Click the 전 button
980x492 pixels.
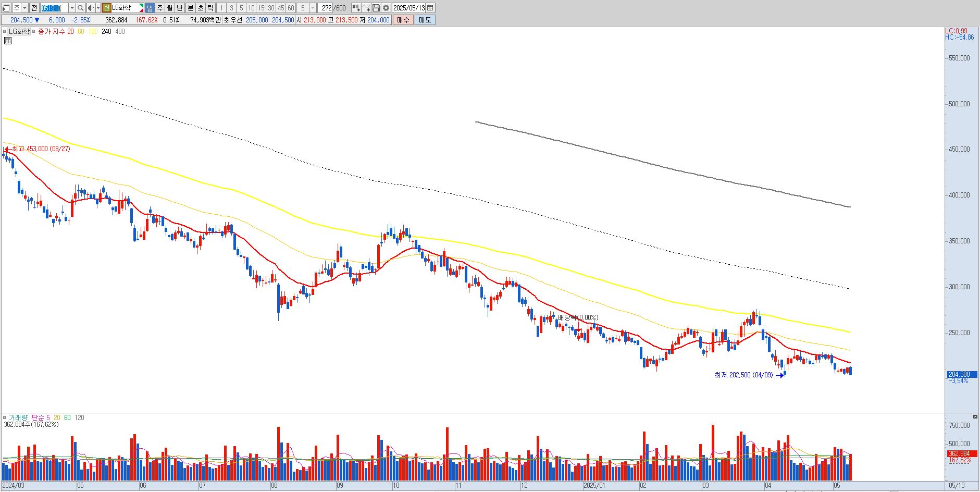[x=34, y=8]
